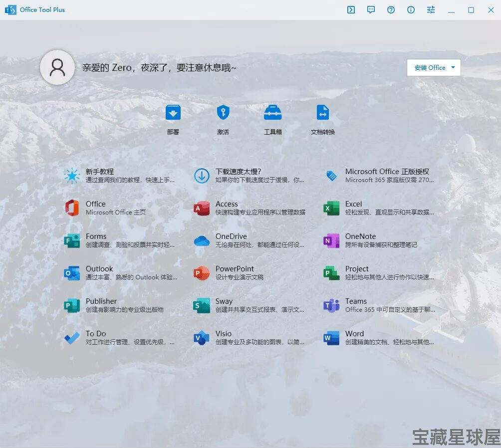501x448 pixels.
Task: Click the 下载速度太慢 download arrow icon
Action: pyautogui.click(x=202, y=176)
